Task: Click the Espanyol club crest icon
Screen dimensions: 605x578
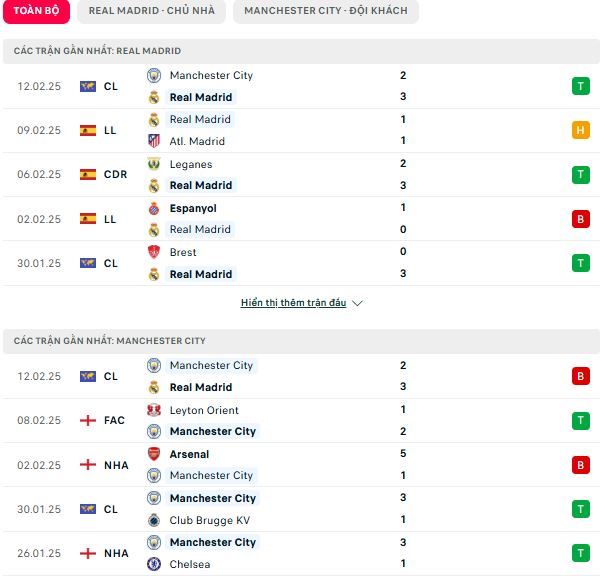Action: click(154, 208)
